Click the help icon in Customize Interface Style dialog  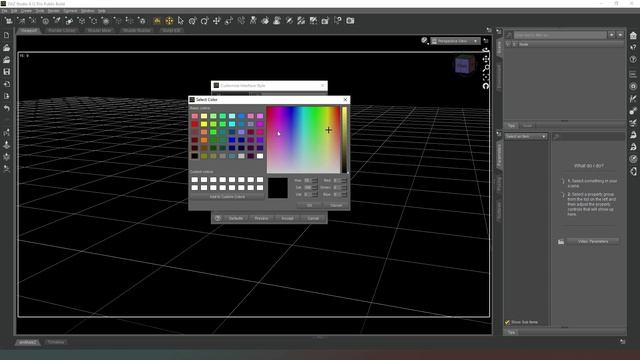click(x=218, y=218)
